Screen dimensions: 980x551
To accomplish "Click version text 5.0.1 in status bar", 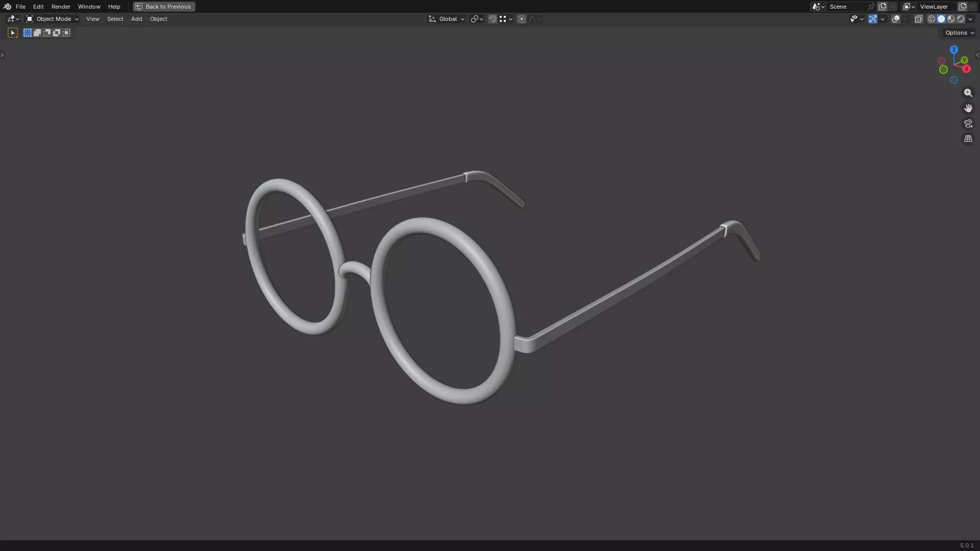I will pos(967,545).
